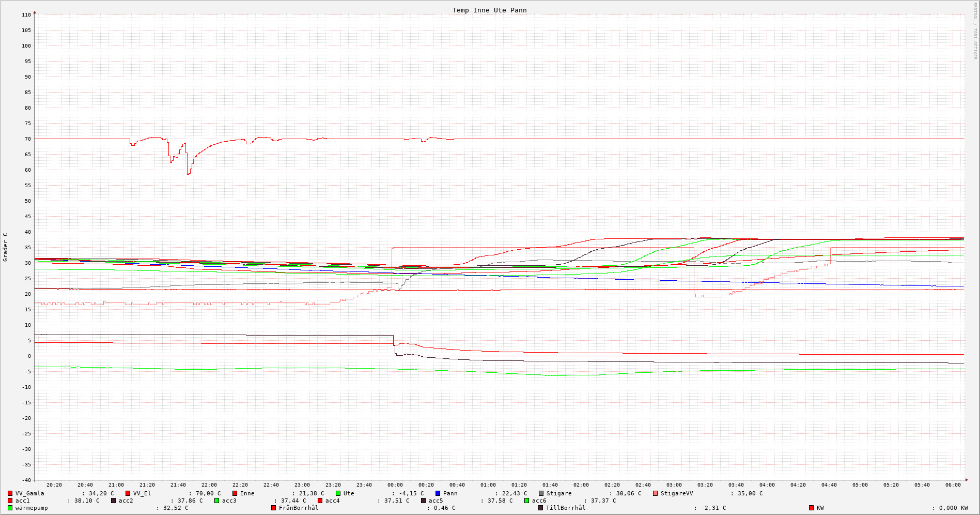Click the green acc3 legend swatch
Viewport: 980px width, 515px height.
[216, 501]
